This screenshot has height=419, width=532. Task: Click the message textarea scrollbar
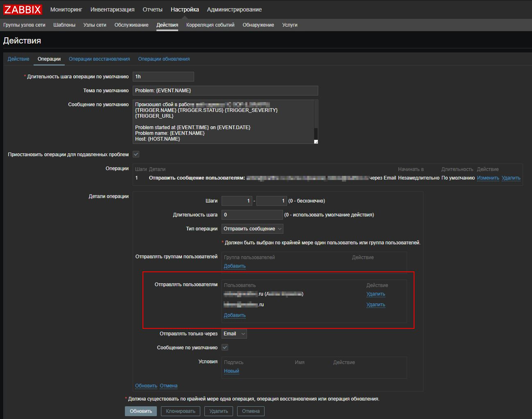[x=316, y=120]
